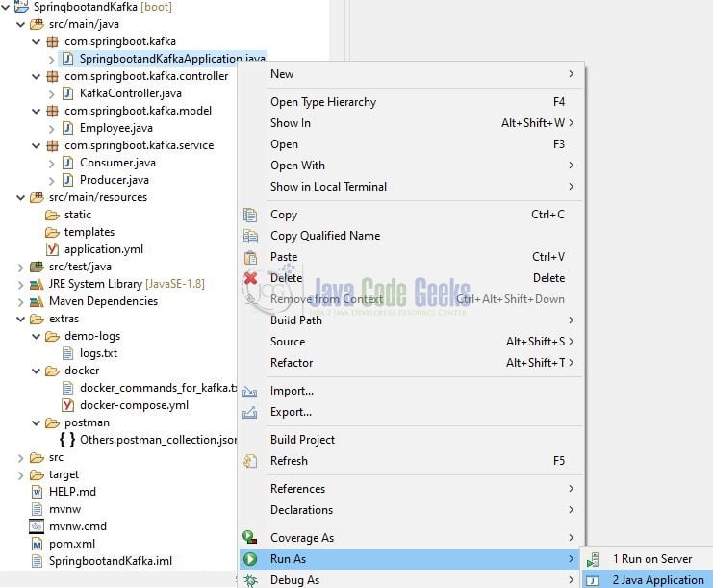Click the Run on Server icon

(593, 559)
